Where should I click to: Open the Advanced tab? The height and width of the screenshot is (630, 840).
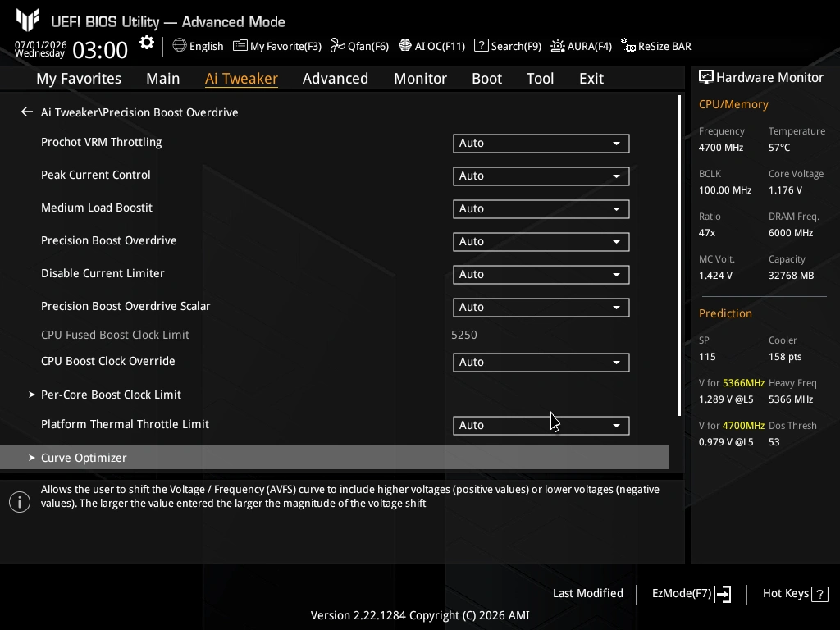336,78
